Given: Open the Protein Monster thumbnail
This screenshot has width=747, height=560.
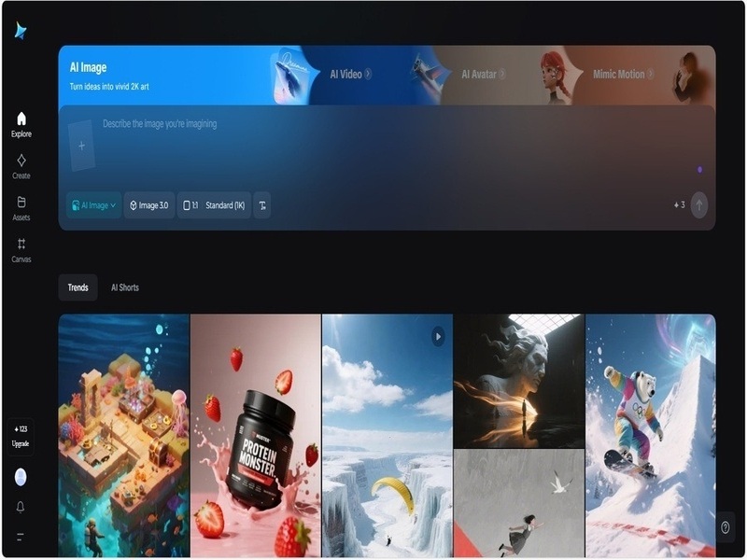Looking at the screenshot, I should (x=256, y=435).
